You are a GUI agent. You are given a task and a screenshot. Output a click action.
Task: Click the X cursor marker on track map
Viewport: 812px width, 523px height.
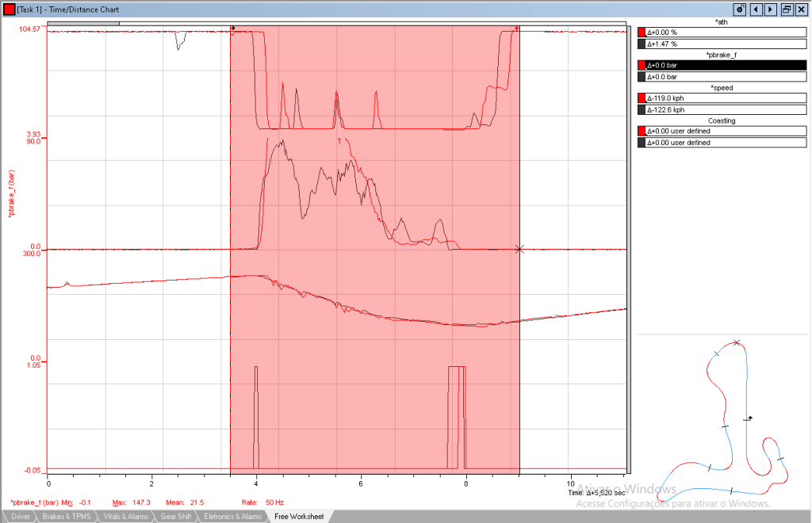(737, 343)
